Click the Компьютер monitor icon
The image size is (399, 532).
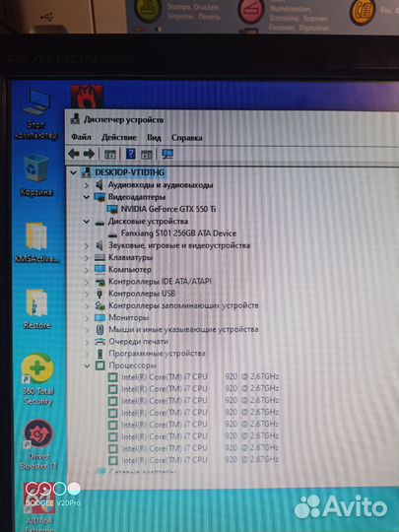[x=100, y=269]
